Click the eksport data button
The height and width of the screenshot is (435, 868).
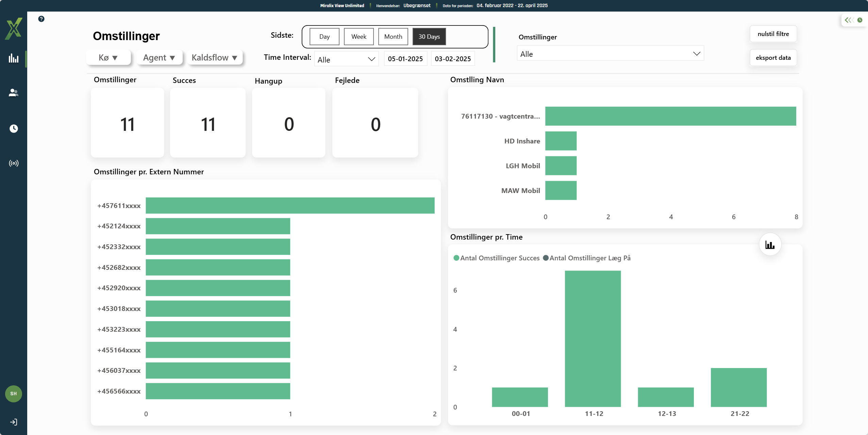tap(773, 58)
